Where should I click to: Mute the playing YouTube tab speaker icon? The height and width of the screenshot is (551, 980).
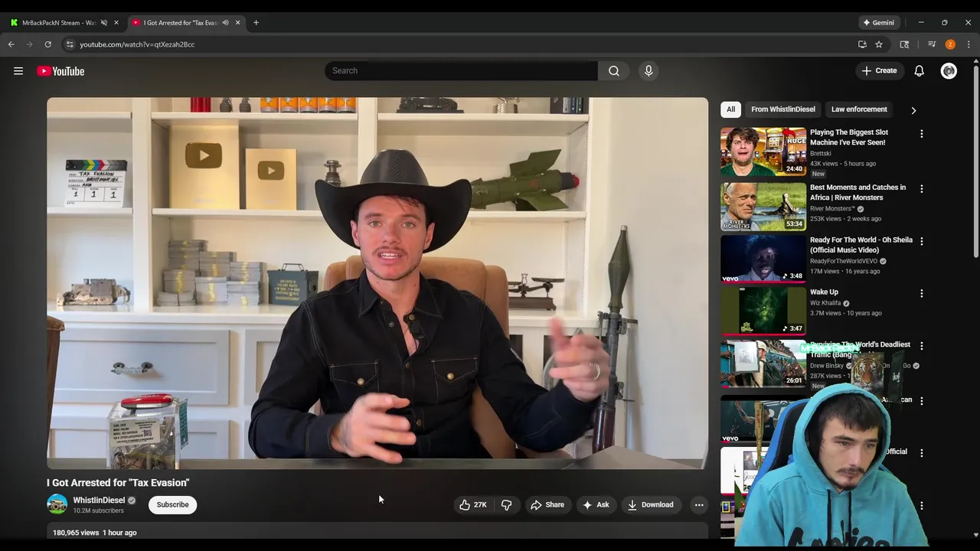(225, 23)
